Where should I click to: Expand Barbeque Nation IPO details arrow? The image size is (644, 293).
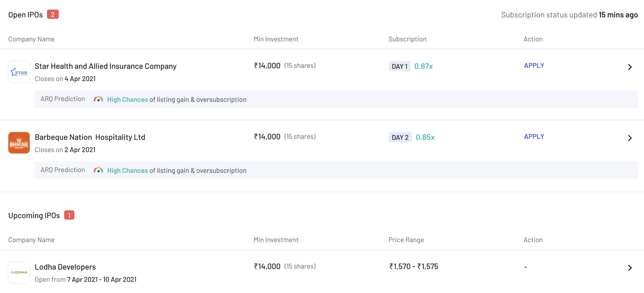630,138
